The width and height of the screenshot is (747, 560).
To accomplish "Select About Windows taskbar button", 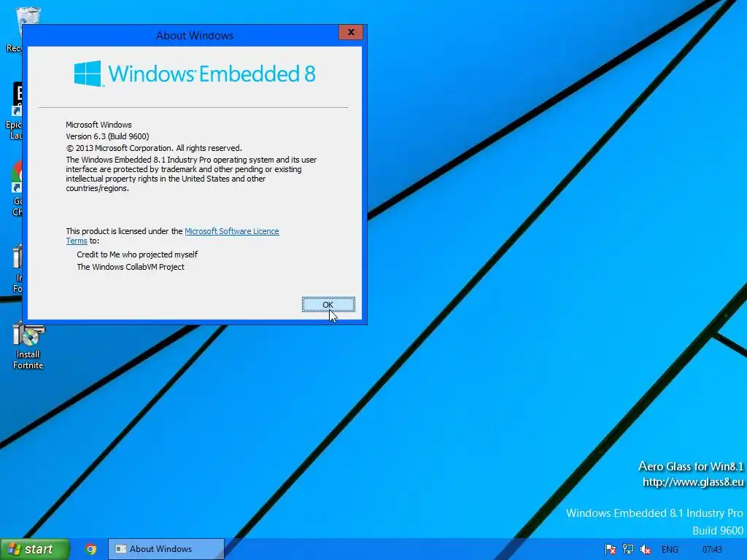I will 166,549.
